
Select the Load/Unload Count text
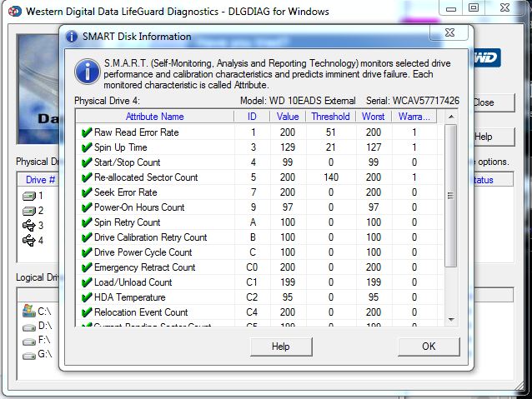pos(133,282)
